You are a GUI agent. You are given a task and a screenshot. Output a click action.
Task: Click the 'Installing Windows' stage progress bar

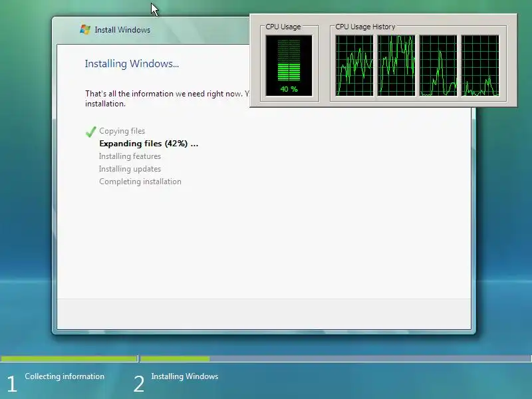point(336,358)
